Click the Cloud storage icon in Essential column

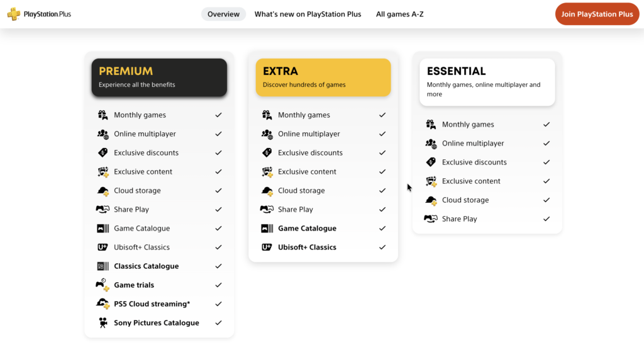[x=431, y=200]
